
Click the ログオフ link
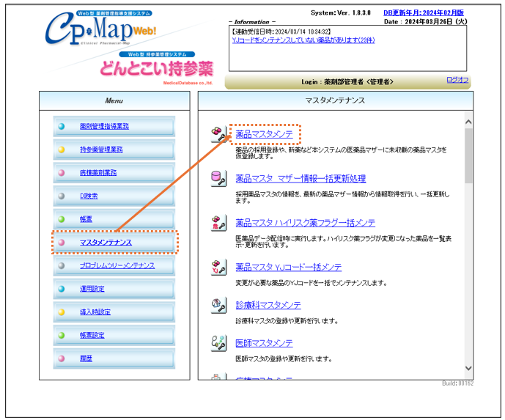click(x=457, y=80)
